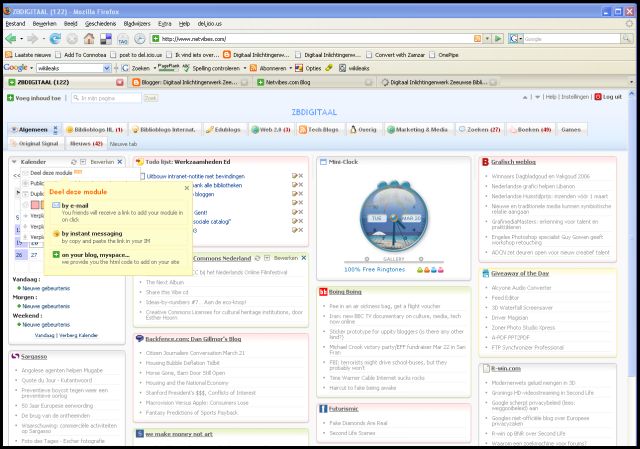Viewport: 640px width, 449px height.
Task: Edit the 'Uitbouw intranet-notitie' todo item
Action: pos(294,176)
